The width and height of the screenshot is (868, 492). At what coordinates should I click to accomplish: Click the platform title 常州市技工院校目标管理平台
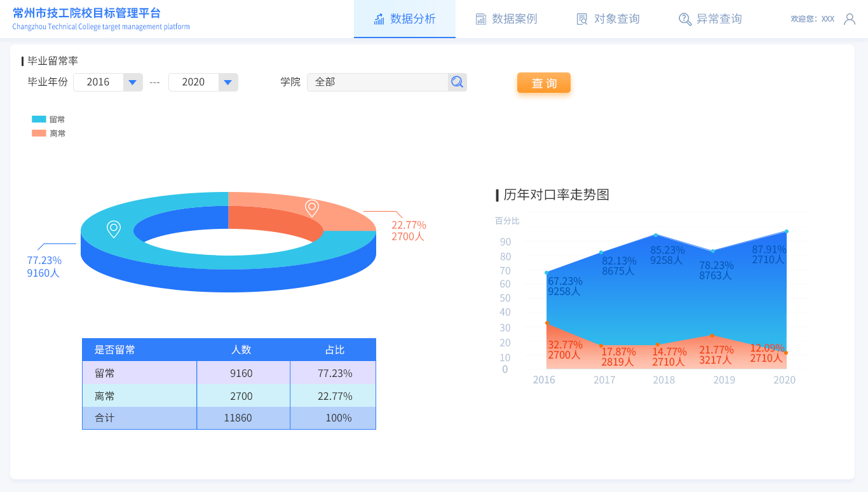tap(86, 13)
